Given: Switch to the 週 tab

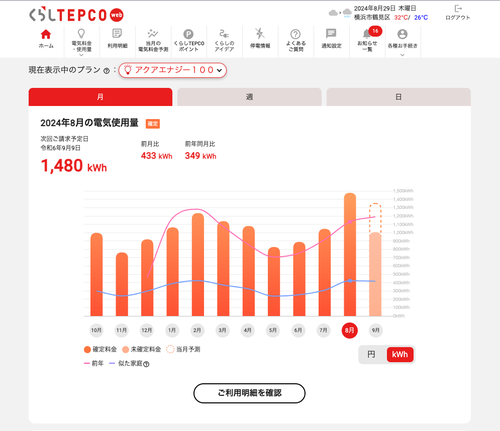Looking at the screenshot, I should tap(249, 97).
